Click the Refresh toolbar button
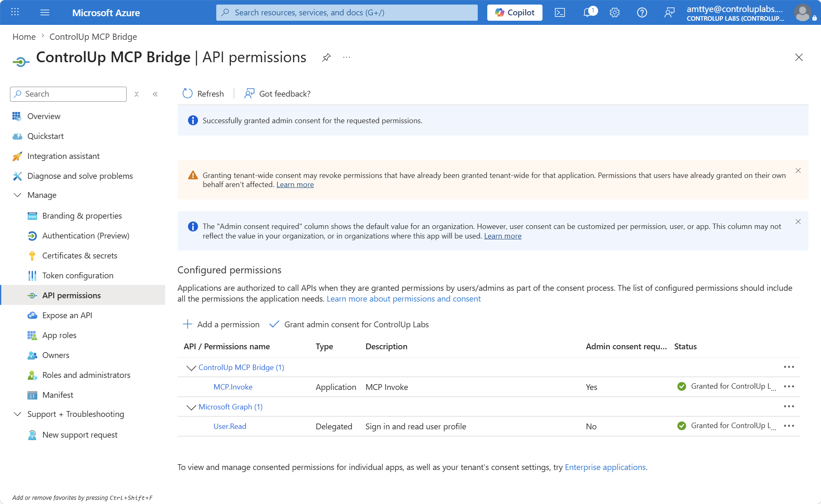 click(203, 94)
